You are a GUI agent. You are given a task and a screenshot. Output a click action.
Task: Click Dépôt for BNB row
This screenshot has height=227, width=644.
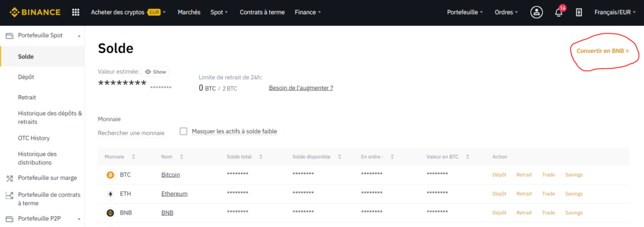(x=499, y=213)
